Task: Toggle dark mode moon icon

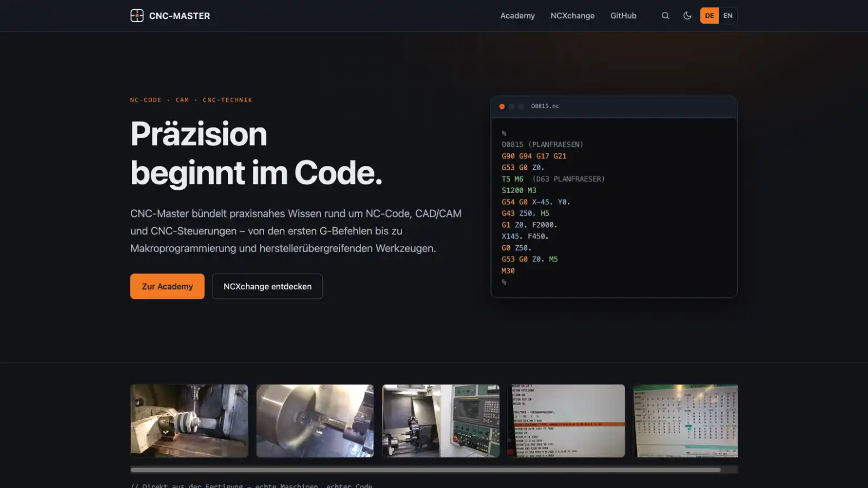Action: coord(687,16)
